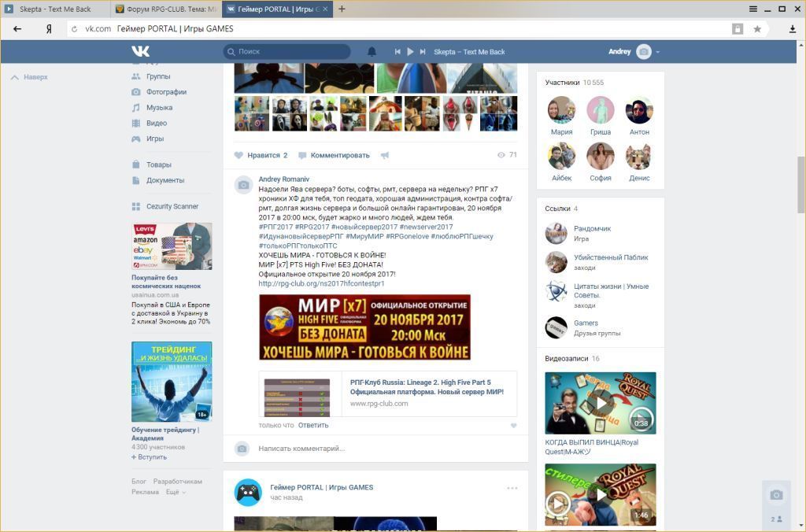Screen dimensions: 806x532
Task: Click the Andrey profile avatar in header
Action: [644, 51]
